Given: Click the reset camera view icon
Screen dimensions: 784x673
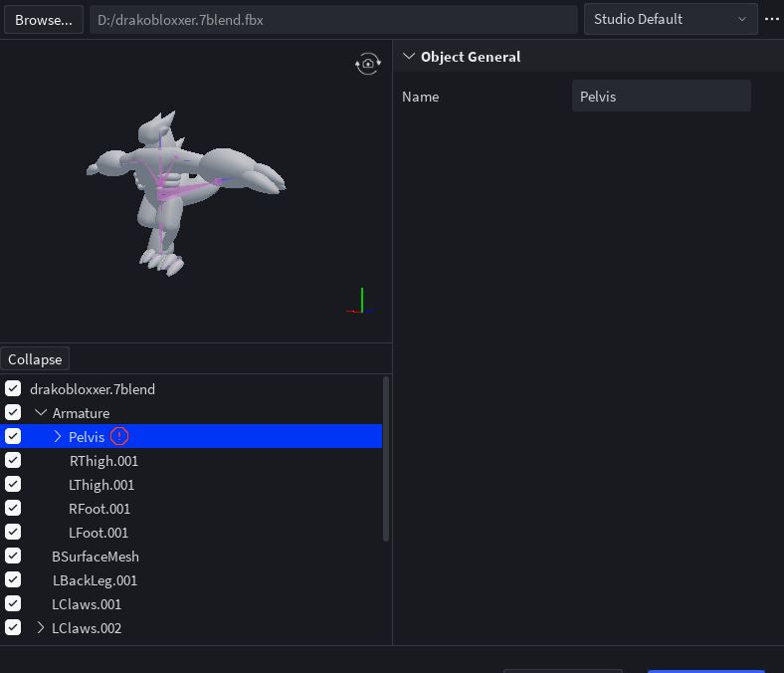Looking at the screenshot, I should (x=368, y=64).
